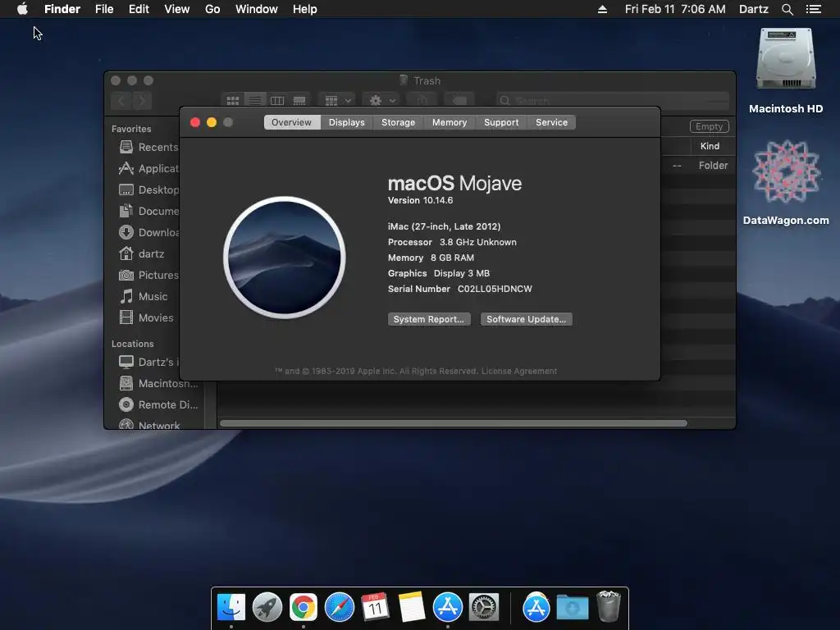
Task: Open Safari from the Dock
Action: point(339,607)
